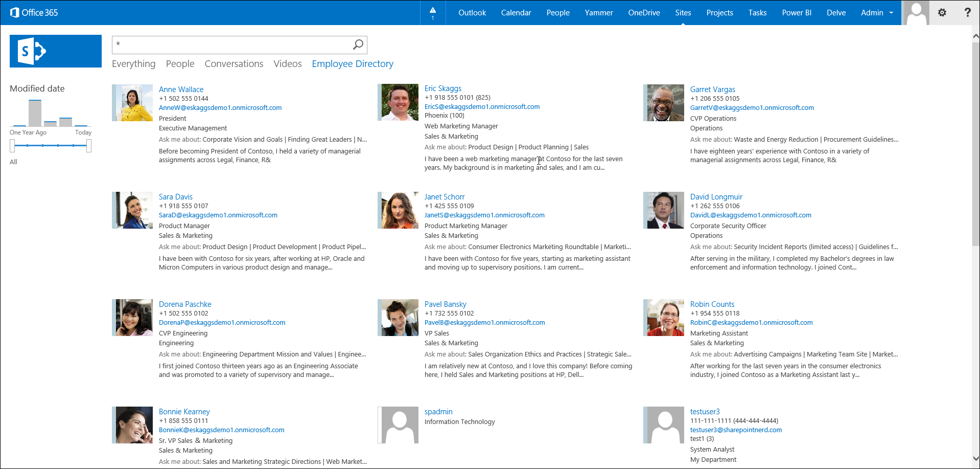Click the SharePoint site logo

click(56, 51)
